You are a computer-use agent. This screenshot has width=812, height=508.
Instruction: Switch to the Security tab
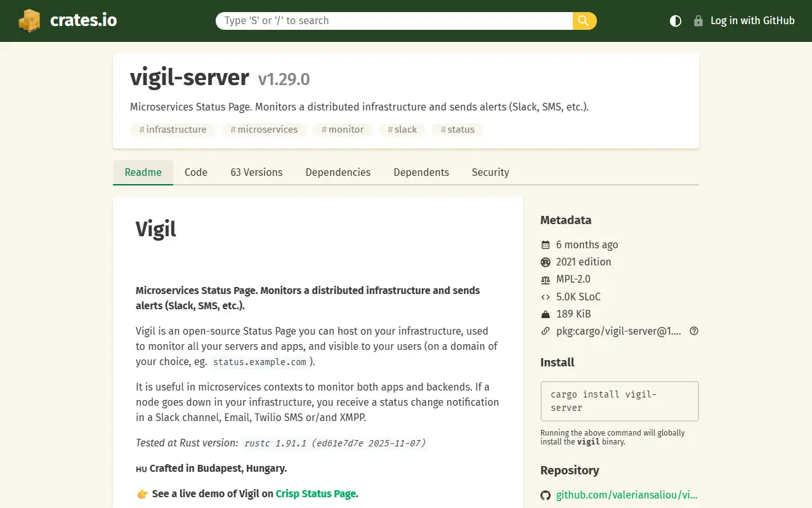click(x=490, y=172)
